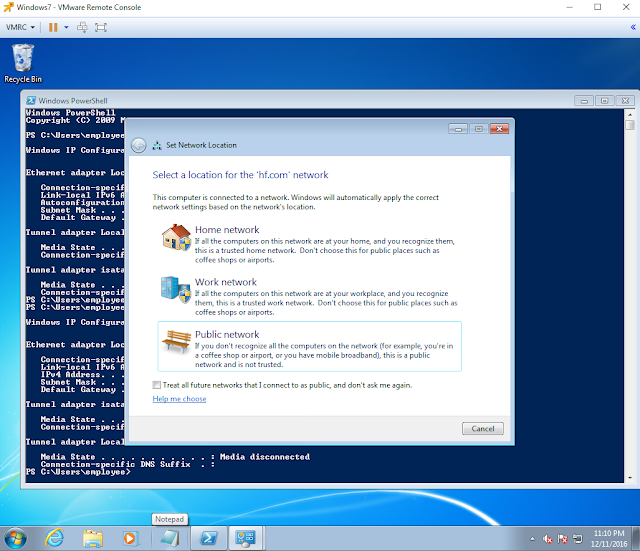Maximize the Windows PowerShell window
Screen dimensions: 640x551
pyautogui.click(x=604, y=101)
